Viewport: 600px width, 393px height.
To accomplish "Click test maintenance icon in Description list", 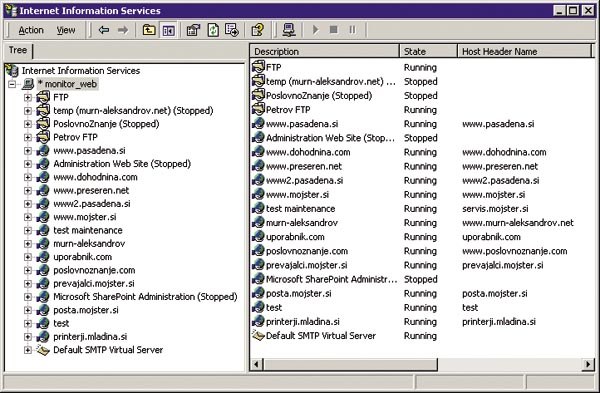I will [258, 209].
